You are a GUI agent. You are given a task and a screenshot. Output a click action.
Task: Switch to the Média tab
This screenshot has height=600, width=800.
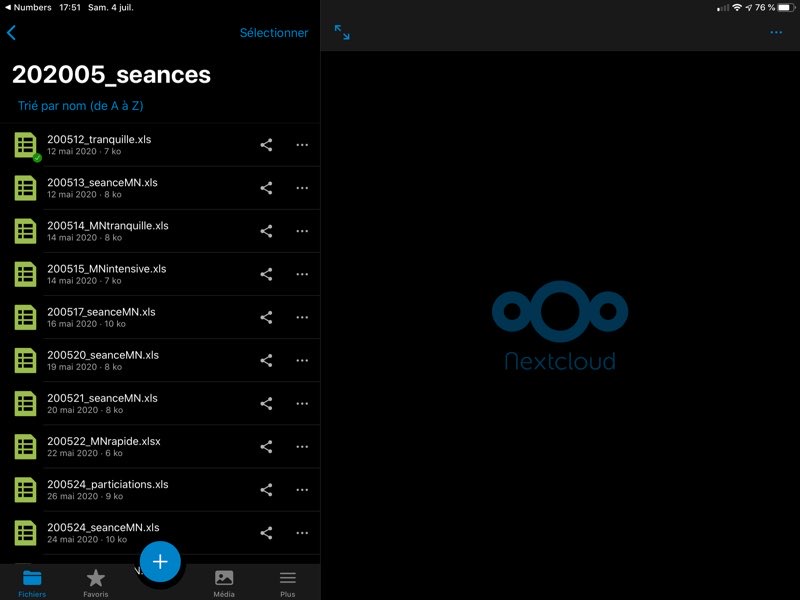(x=224, y=582)
